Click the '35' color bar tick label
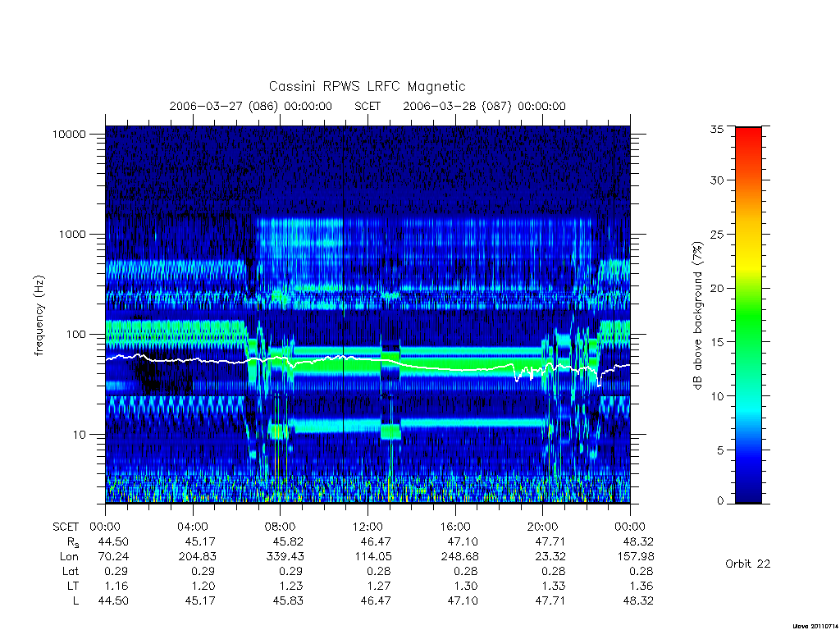Image resolution: width=840 pixels, height=630 pixels. click(x=716, y=129)
